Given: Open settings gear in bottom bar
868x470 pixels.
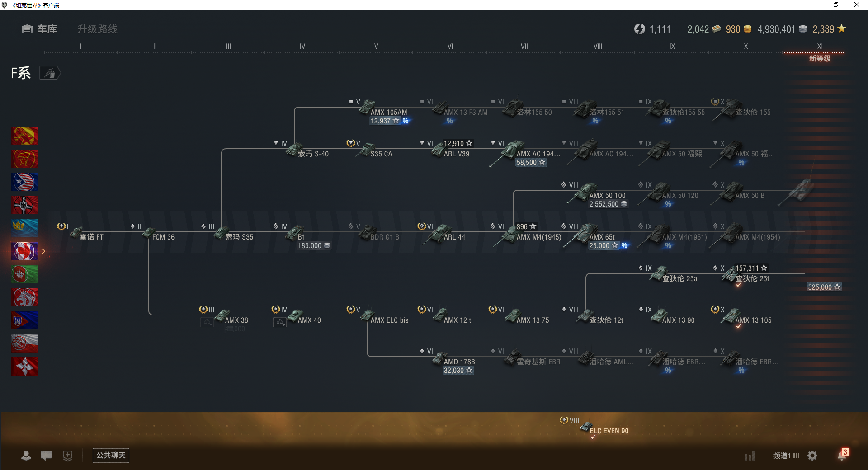Looking at the screenshot, I should coord(812,456).
